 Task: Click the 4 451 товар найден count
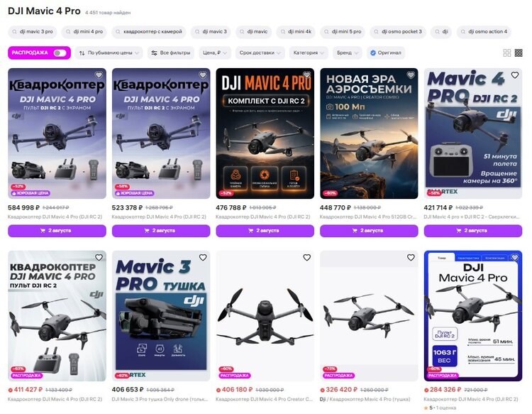pyautogui.click(x=108, y=13)
